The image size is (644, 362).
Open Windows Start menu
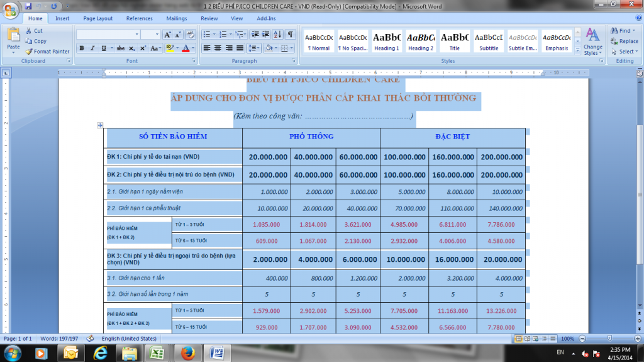coord(13,353)
